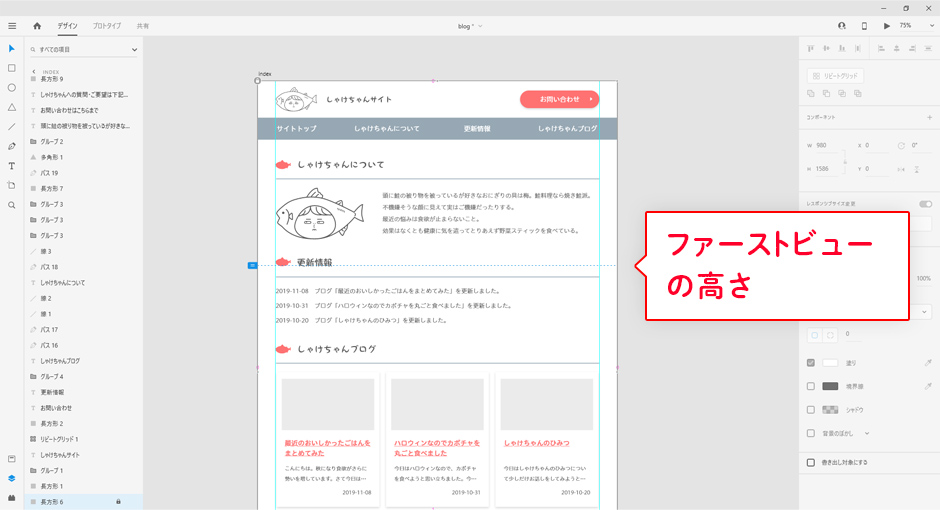
Task: Select the Rectangle tool in the toolbar
Action: tap(12, 68)
